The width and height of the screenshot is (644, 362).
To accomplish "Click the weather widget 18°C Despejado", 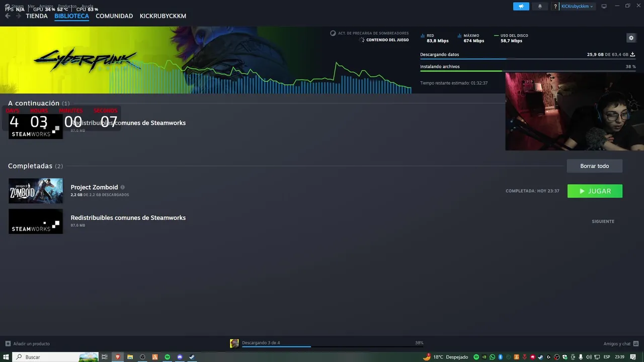I will pos(446,357).
